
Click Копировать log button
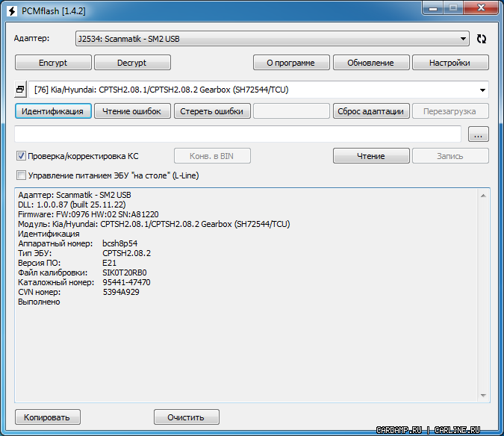coord(48,417)
